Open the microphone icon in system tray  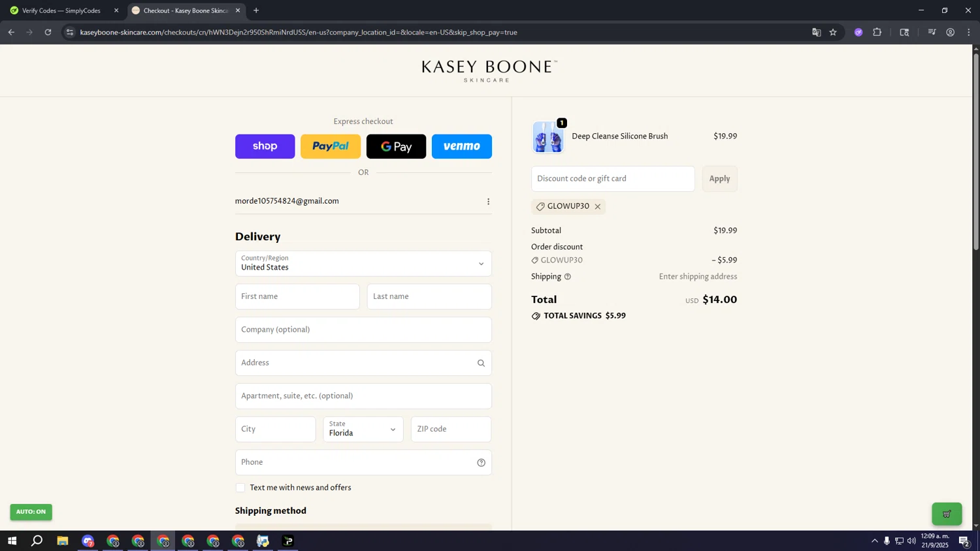(x=887, y=541)
